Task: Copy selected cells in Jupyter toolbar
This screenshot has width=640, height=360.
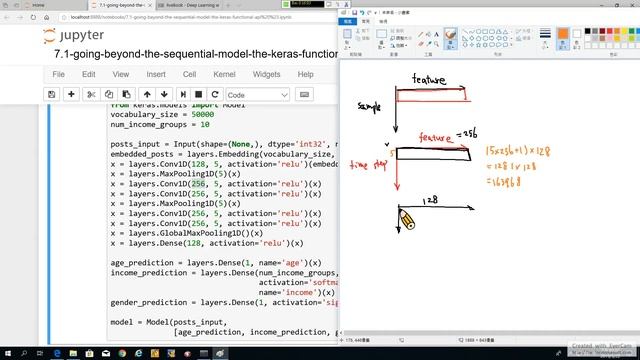Action: (109, 95)
